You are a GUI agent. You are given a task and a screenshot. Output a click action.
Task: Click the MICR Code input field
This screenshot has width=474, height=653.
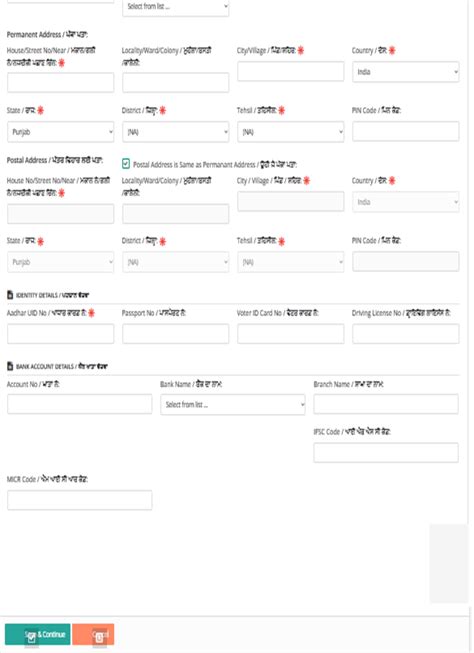[x=80, y=500]
